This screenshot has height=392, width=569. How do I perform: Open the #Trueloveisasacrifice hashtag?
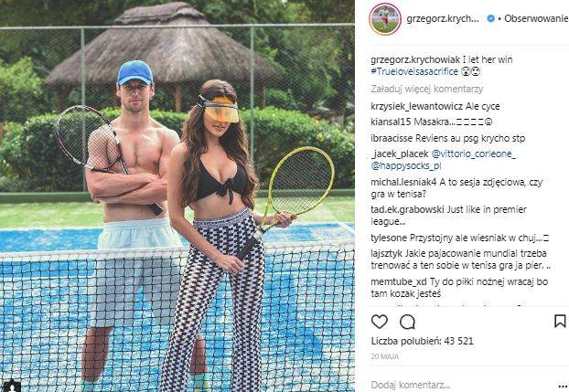(414, 71)
